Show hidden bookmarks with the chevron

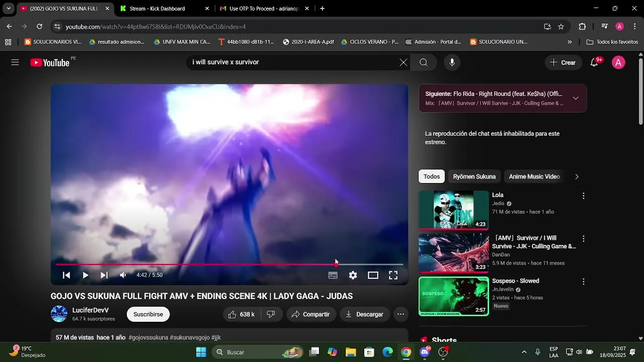(570, 42)
